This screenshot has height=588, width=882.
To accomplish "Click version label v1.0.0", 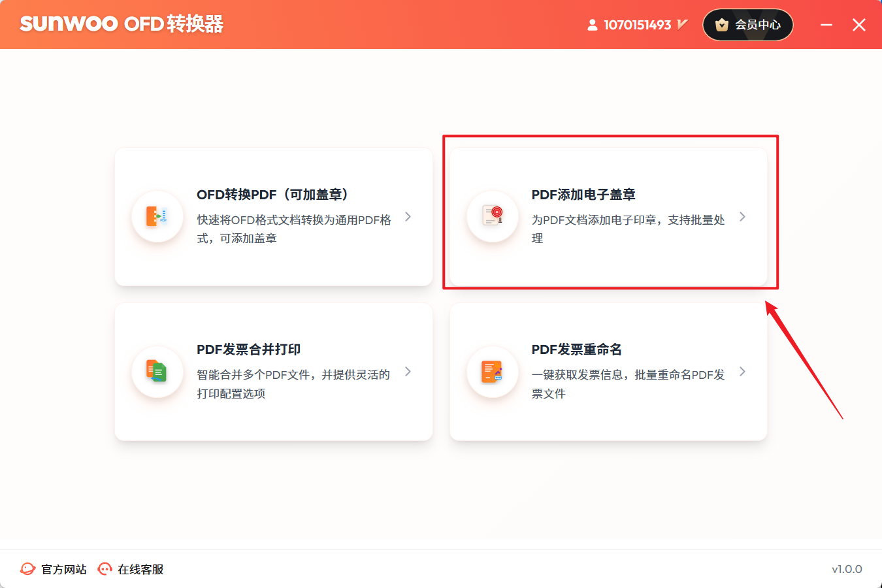I will click(x=847, y=569).
